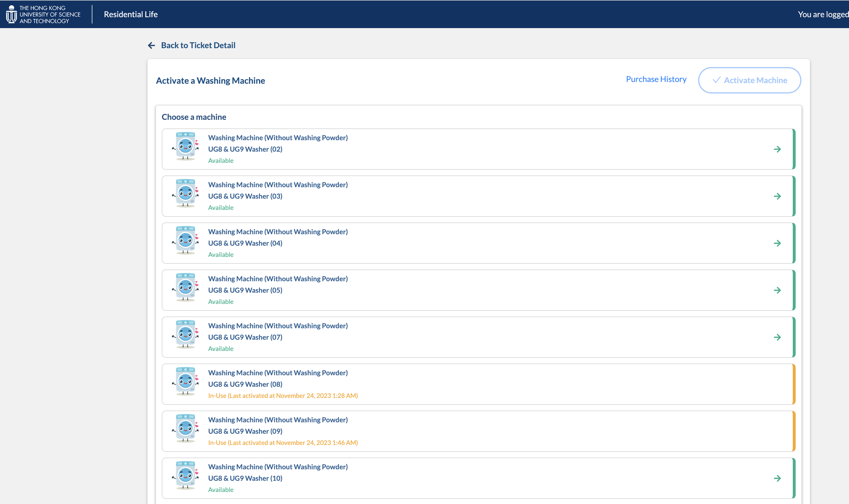This screenshot has width=849, height=504.
Task: Click the green arrow for Washer (07)
Action: click(778, 337)
